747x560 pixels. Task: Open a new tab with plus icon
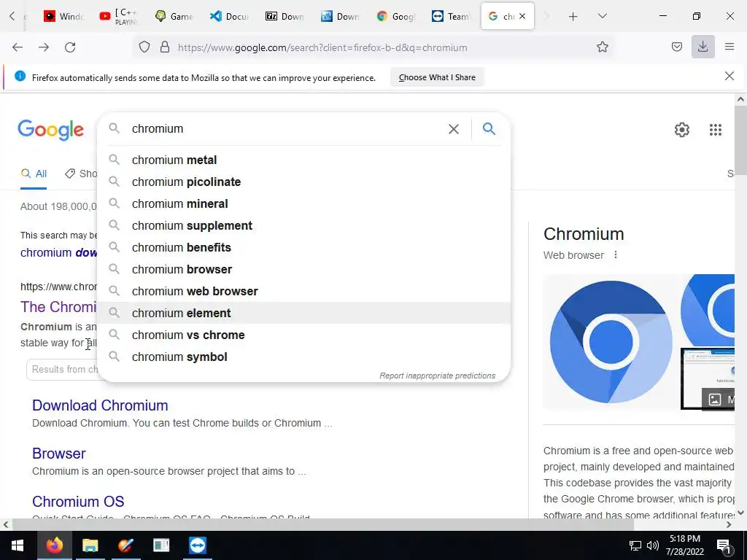[573, 17]
